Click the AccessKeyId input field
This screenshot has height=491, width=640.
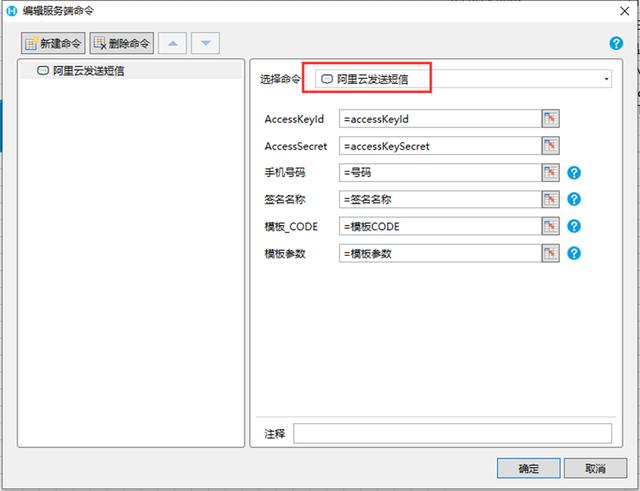click(x=440, y=119)
